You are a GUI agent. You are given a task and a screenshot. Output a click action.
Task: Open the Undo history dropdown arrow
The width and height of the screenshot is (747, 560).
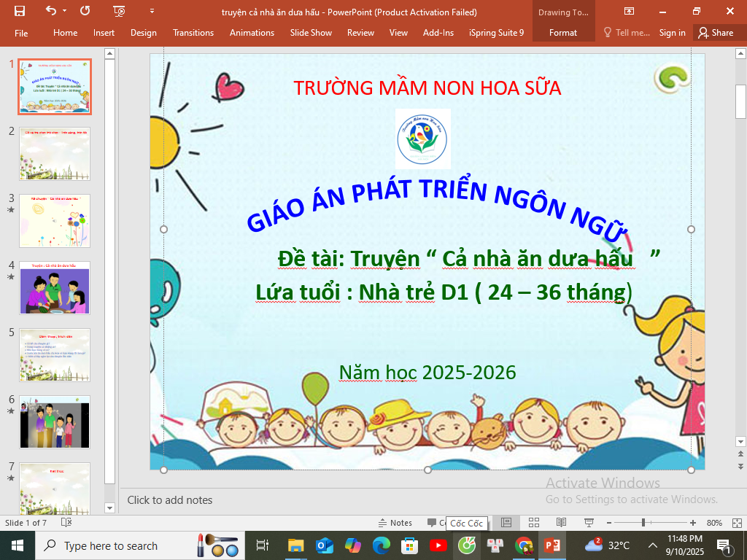[64, 11]
